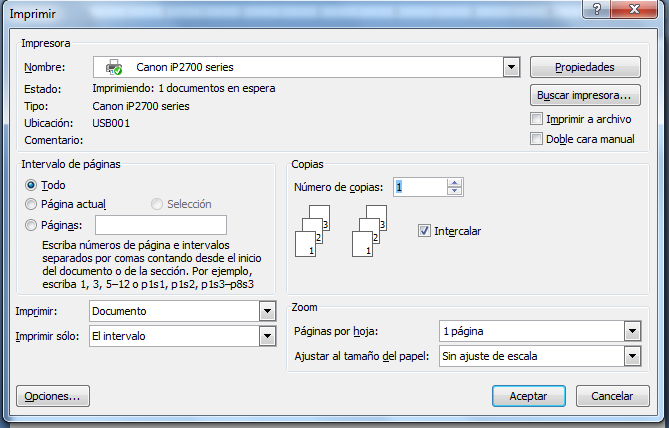Increase number of copies with up arrow
The width and height of the screenshot is (669, 428).
pyautogui.click(x=455, y=182)
